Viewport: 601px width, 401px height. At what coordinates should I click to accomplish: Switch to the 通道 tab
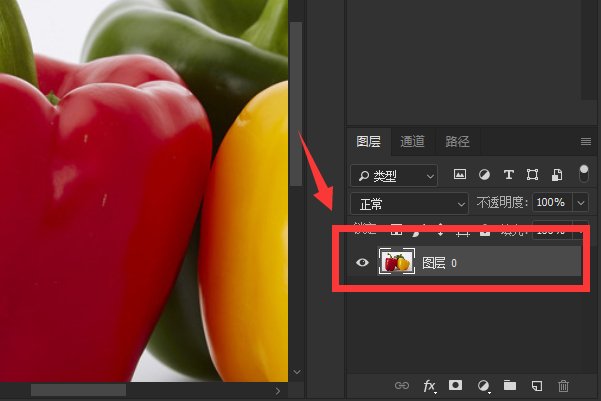point(412,141)
